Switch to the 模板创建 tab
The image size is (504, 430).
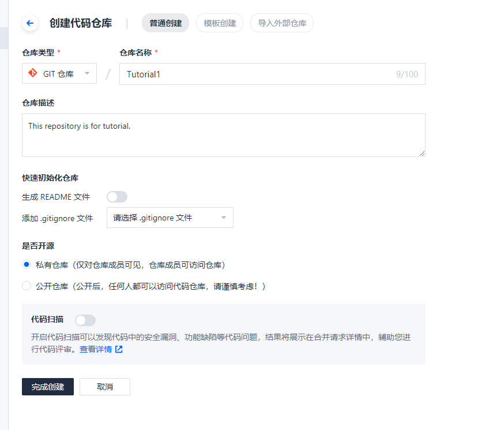point(220,23)
